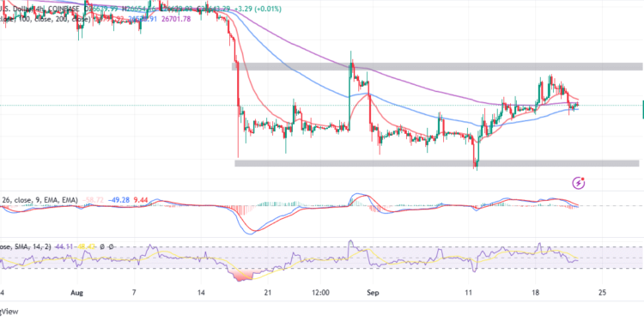Click the '12:00' label on time axis

[321, 293]
